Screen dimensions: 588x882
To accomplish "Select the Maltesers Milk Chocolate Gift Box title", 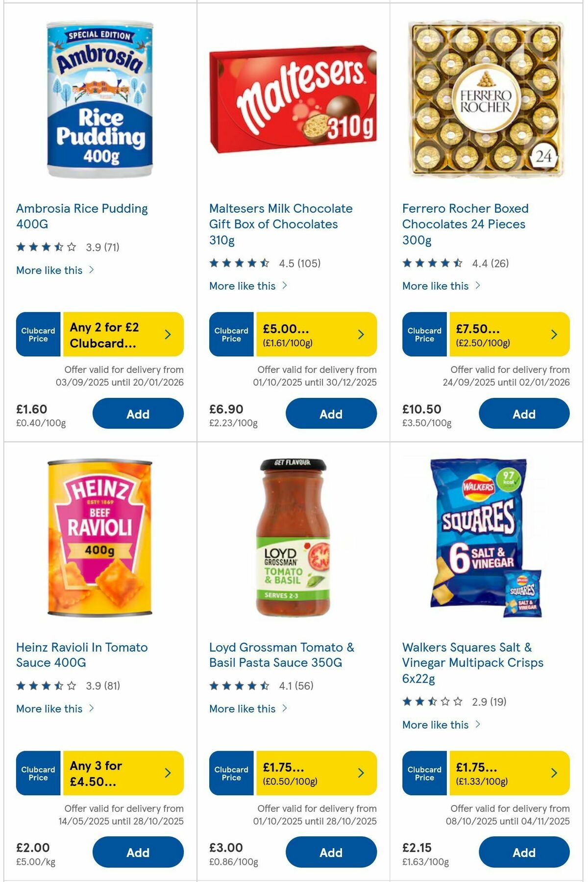I will tap(281, 224).
